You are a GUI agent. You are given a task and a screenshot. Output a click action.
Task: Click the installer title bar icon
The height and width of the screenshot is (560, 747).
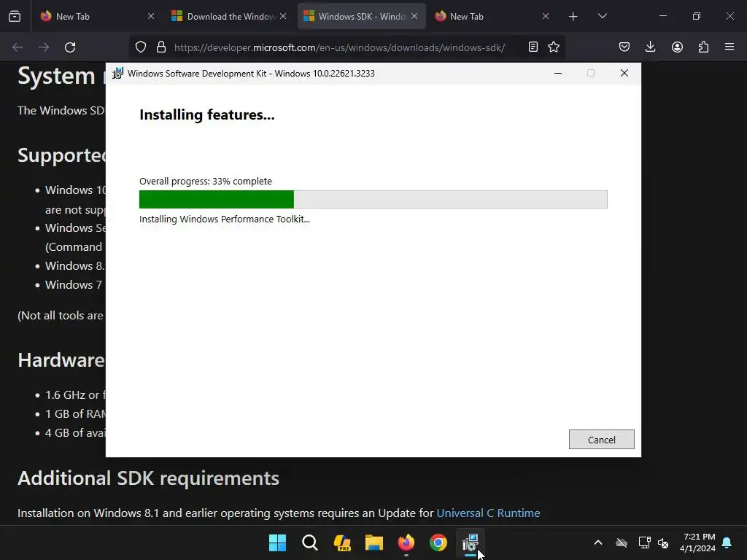[x=117, y=74]
